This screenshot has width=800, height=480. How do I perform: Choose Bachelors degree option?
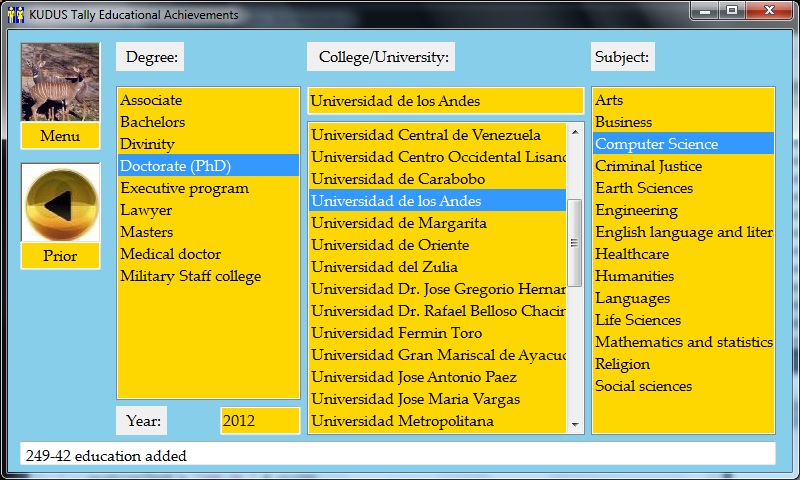[x=152, y=122]
